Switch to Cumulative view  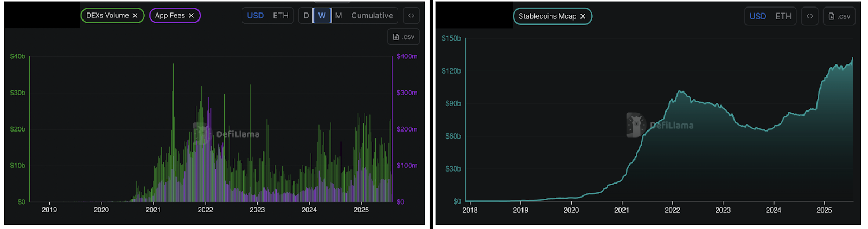click(372, 16)
